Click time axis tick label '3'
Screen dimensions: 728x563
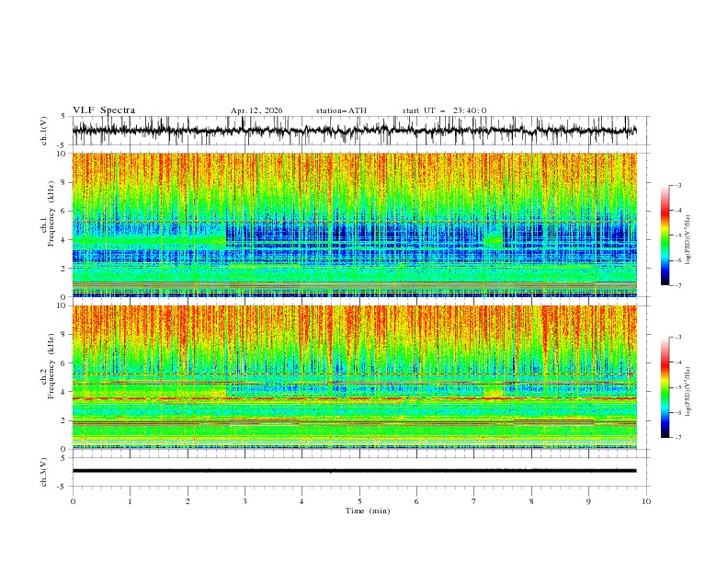[x=245, y=501]
